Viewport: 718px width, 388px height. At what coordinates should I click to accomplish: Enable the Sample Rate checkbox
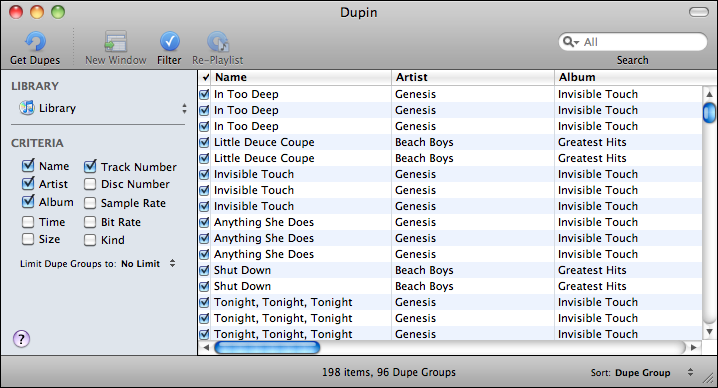[90, 203]
